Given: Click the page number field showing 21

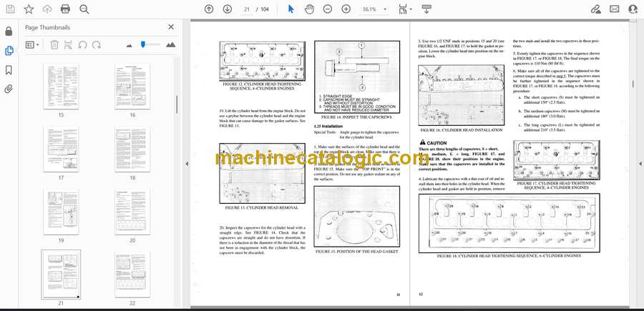Looking at the screenshot, I should 246,9.
